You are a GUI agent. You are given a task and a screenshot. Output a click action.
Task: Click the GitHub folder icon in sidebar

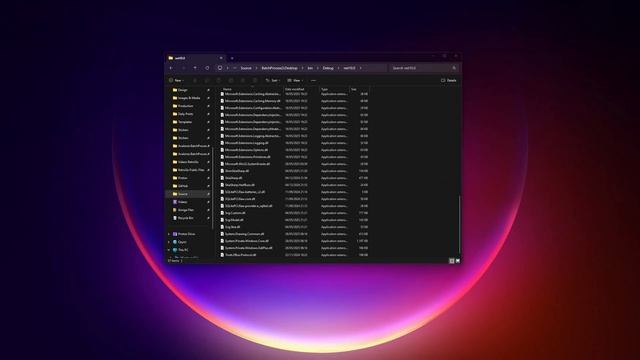tap(175, 186)
